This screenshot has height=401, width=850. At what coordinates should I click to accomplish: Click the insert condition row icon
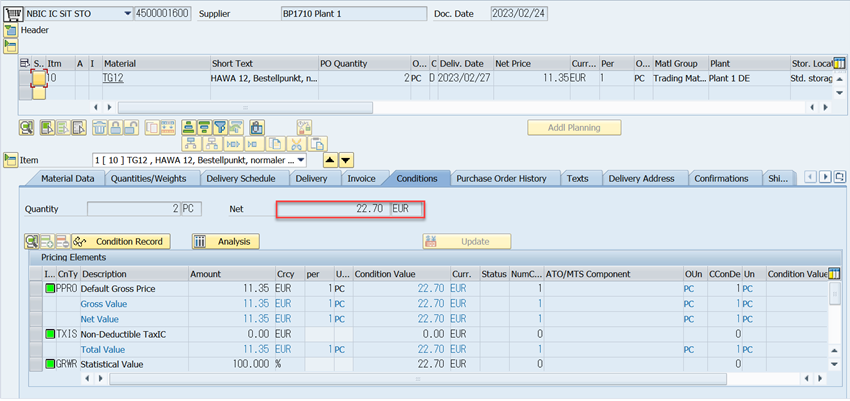[x=47, y=242]
